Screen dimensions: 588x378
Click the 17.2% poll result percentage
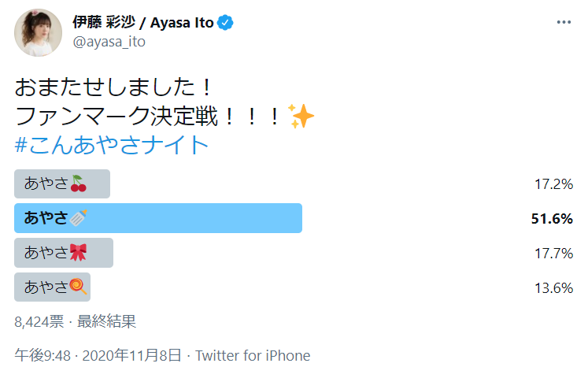coord(553,184)
